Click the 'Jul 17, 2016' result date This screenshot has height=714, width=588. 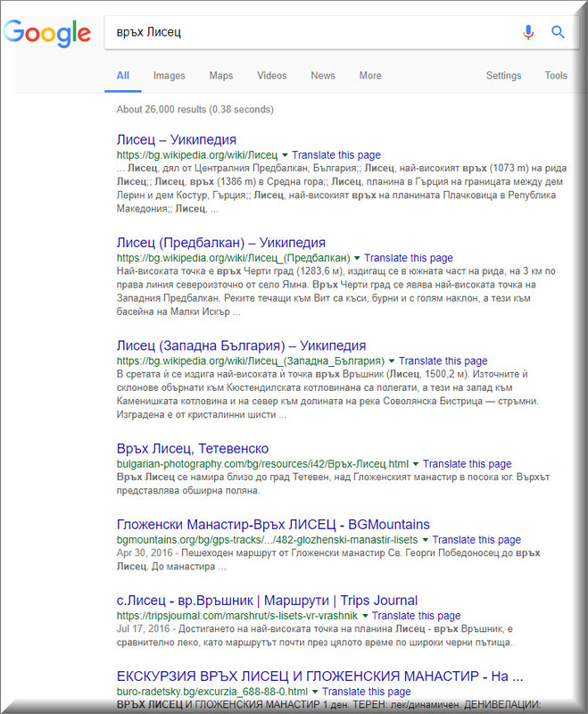(x=143, y=629)
